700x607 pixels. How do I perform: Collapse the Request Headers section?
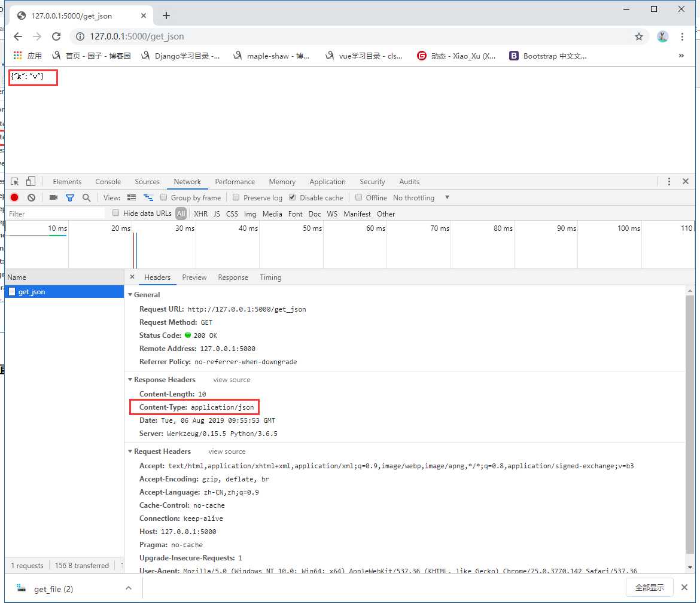130,452
